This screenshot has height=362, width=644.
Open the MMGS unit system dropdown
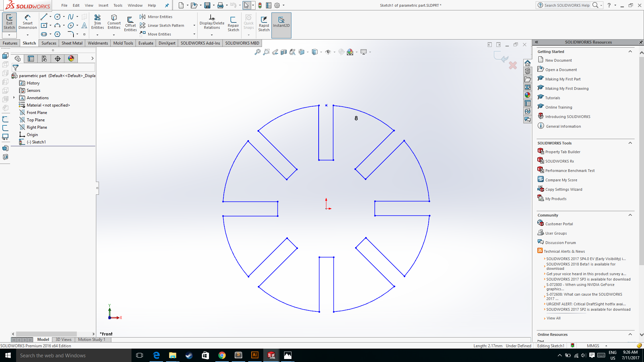click(x=606, y=346)
